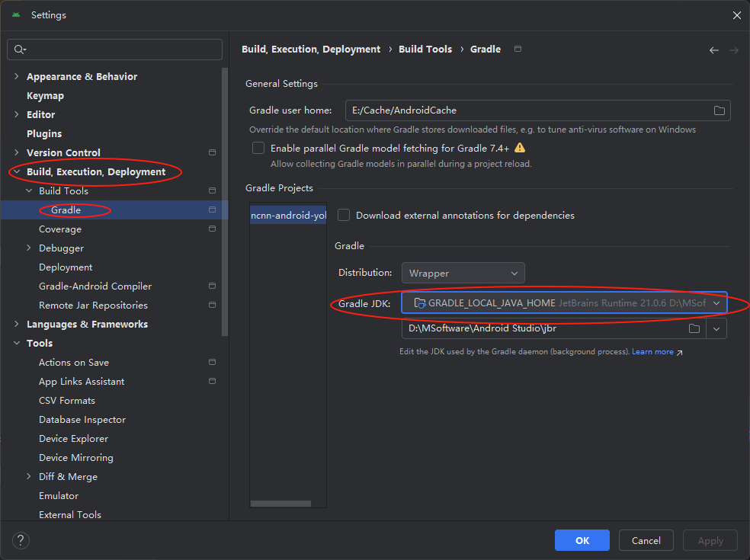Click project-level icon beside Remote Jar Repositories
The width and height of the screenshot is (750, 560).
[x=213, y=305]
